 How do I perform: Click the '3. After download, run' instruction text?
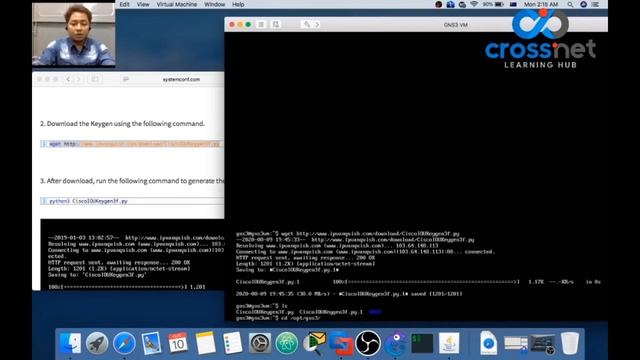(x=132, y=181)
